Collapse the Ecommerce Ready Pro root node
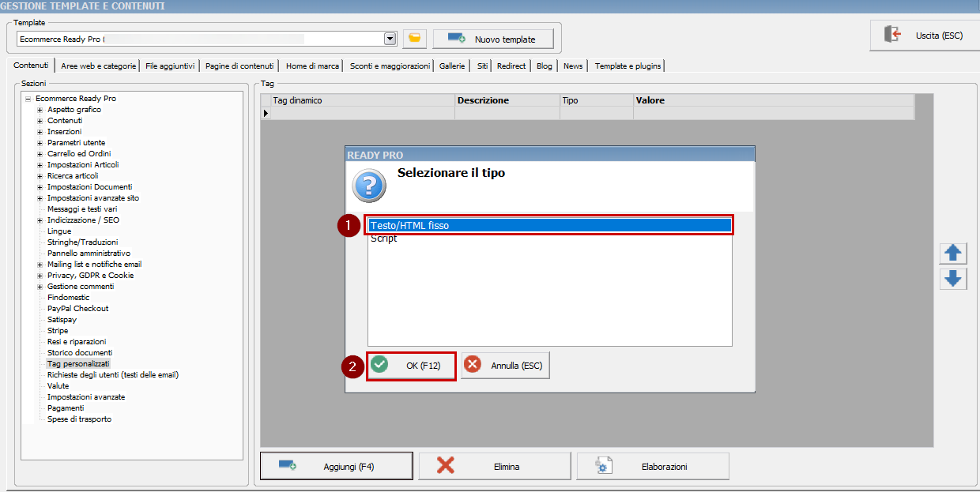Viewport: 980px width, 492px height. 28,99
